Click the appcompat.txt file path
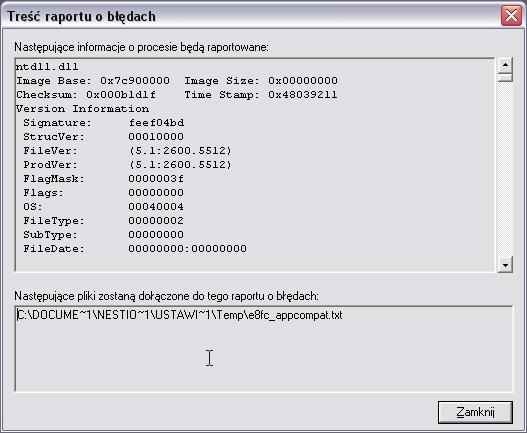The height and width of the screenshot is (433, 527). [x=179, y=315]
